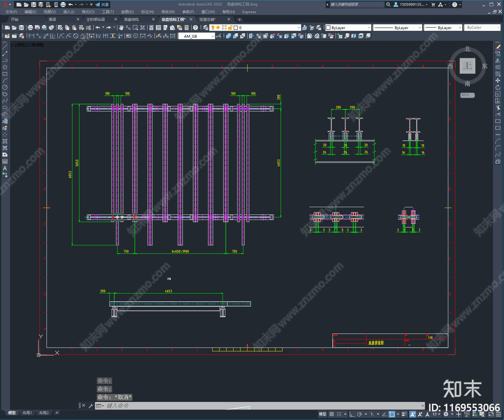The height and width of the screenshot is (420, 504).
Task: Click the Quick Calculator icon
Action: 186,28
